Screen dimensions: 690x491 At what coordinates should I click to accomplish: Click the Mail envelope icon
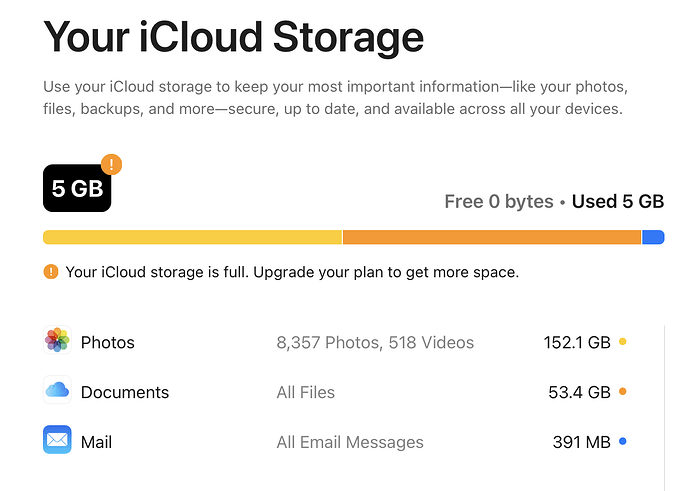[57, 440]
